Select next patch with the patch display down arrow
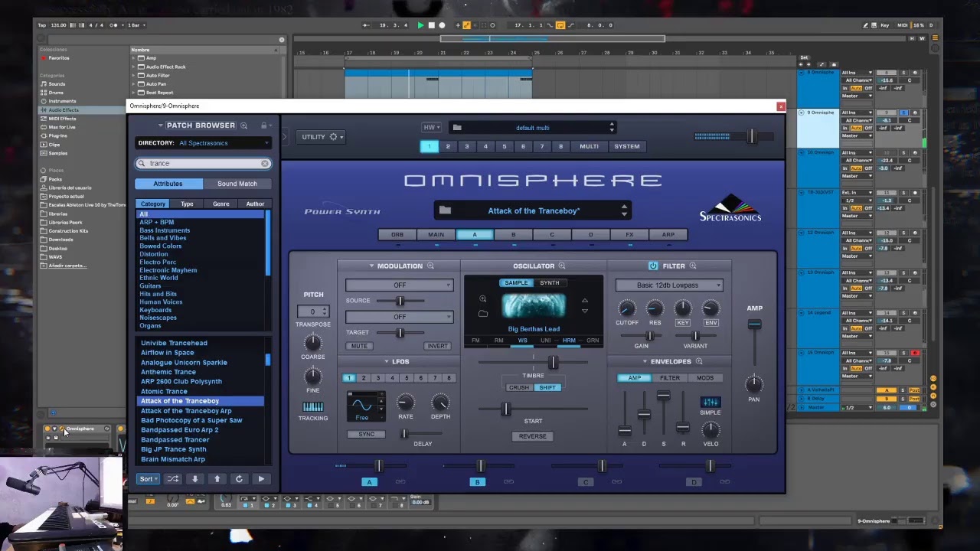Screen dimensions: 980x551 point(624,215)
